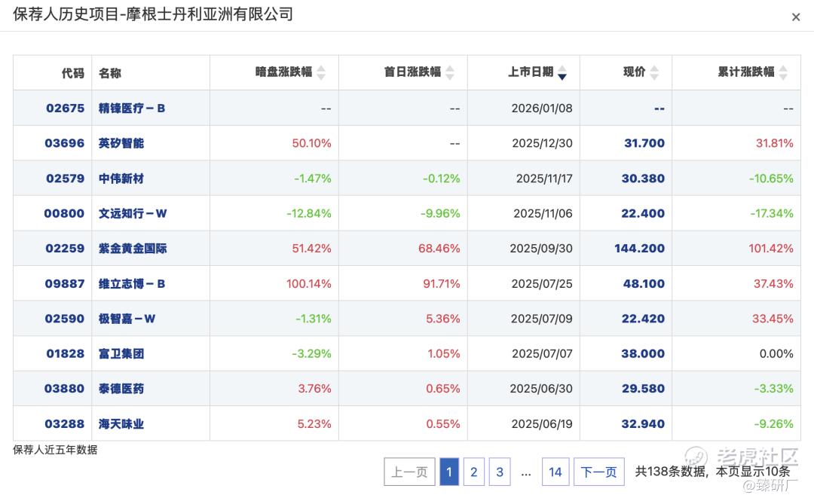Go to next page 下一页
This screenshot has width=814, height=504.
coord(598,472)
